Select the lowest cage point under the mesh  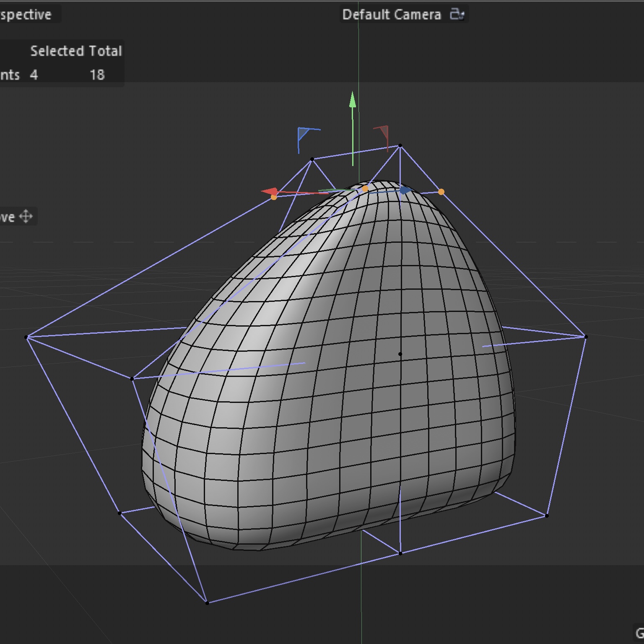207,603
